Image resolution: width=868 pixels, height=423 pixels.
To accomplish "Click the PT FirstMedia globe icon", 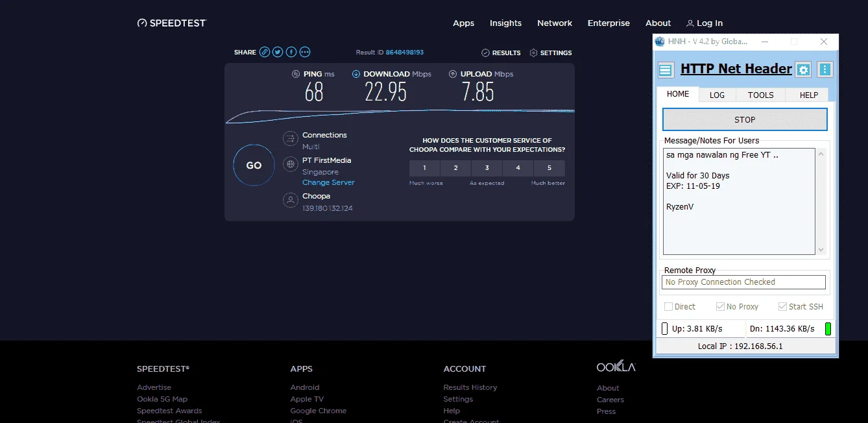I will click(x=290, y=164).
